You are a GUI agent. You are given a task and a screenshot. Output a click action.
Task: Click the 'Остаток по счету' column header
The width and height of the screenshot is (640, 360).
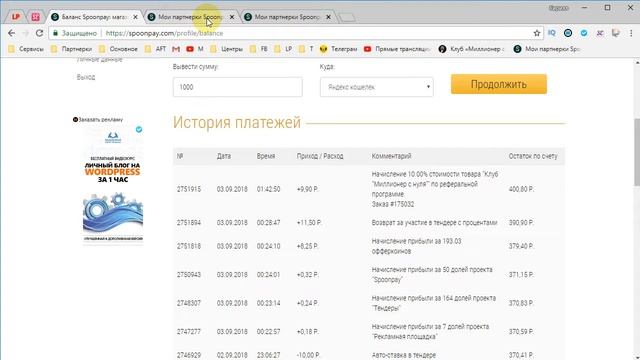click(533, 156)
